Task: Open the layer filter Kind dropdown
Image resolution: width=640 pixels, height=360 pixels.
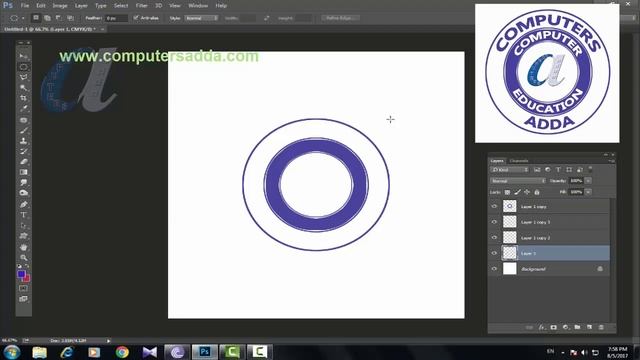Action: pyautogui.click(x=509, y=170)
